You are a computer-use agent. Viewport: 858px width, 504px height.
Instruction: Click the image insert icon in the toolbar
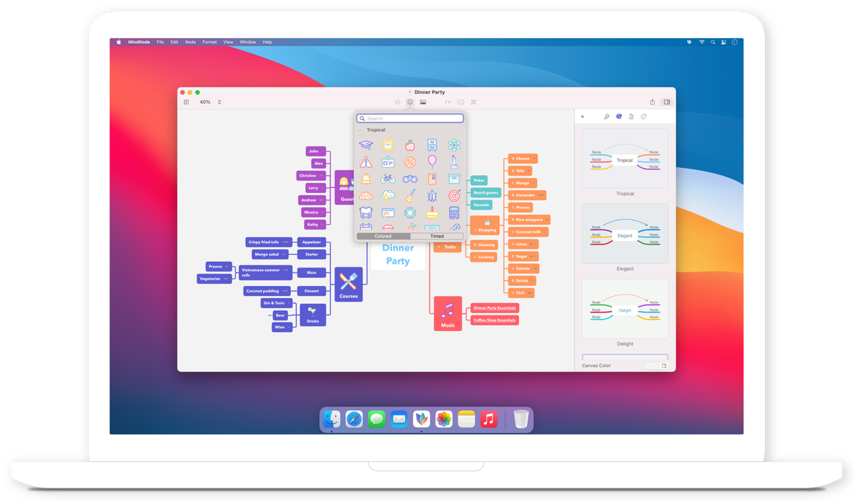tap(423, 102)
